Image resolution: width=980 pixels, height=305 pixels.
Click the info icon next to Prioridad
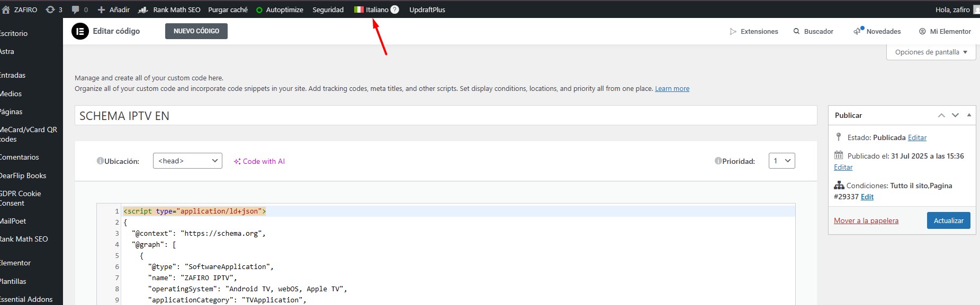point(718,161)
